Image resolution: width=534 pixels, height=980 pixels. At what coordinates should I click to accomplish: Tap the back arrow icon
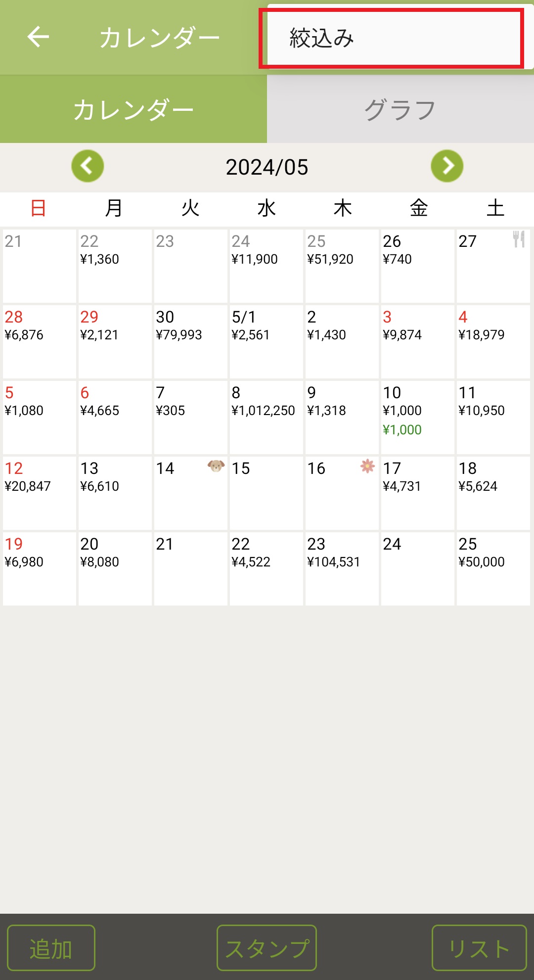pyautogui.click(x=38, y=37)
